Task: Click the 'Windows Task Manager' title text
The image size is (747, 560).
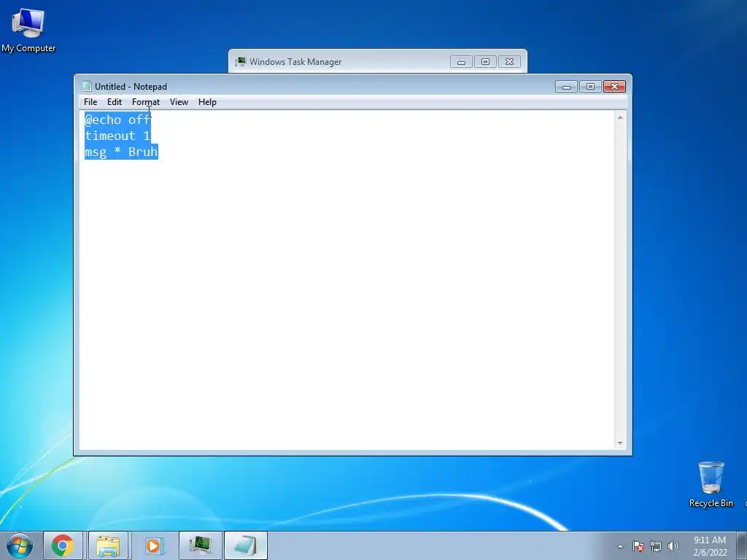Action: coord(295,62)
